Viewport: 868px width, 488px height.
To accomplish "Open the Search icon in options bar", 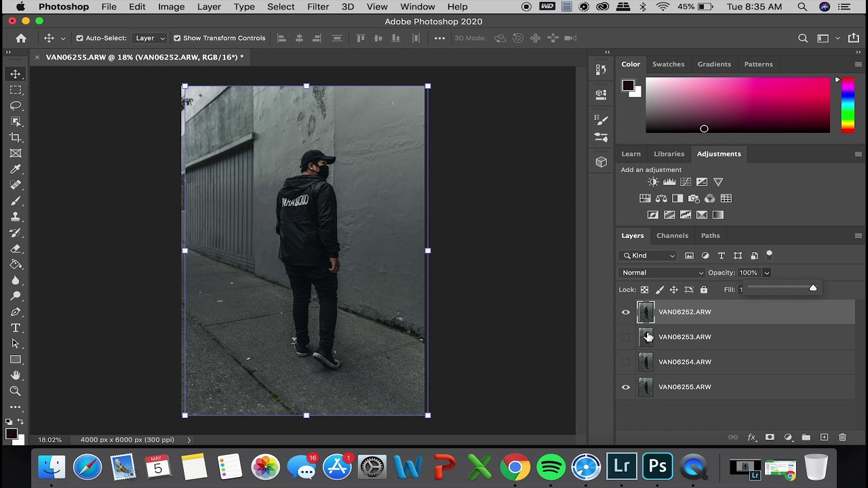I will 803,38.
